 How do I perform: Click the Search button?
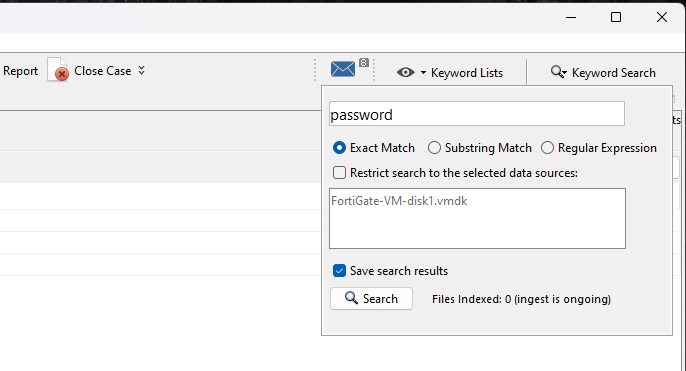tap(371, 298)
